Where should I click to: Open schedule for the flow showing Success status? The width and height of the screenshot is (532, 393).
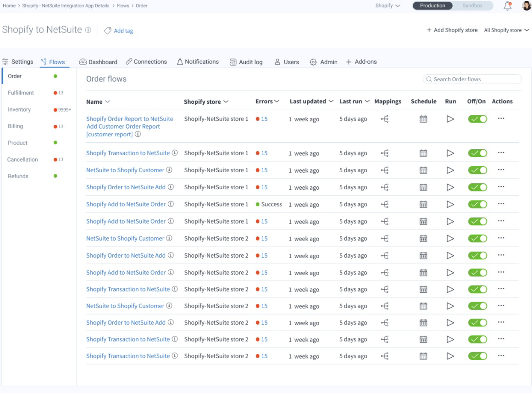point(423,204)
